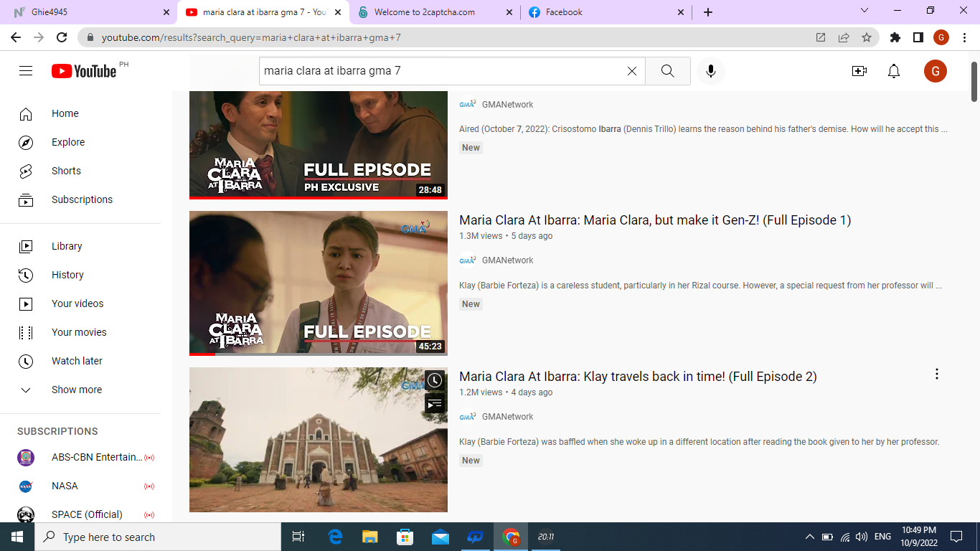Click the browser address bar URL
This screenshot has height=551, width=980.
coord(251,37)
